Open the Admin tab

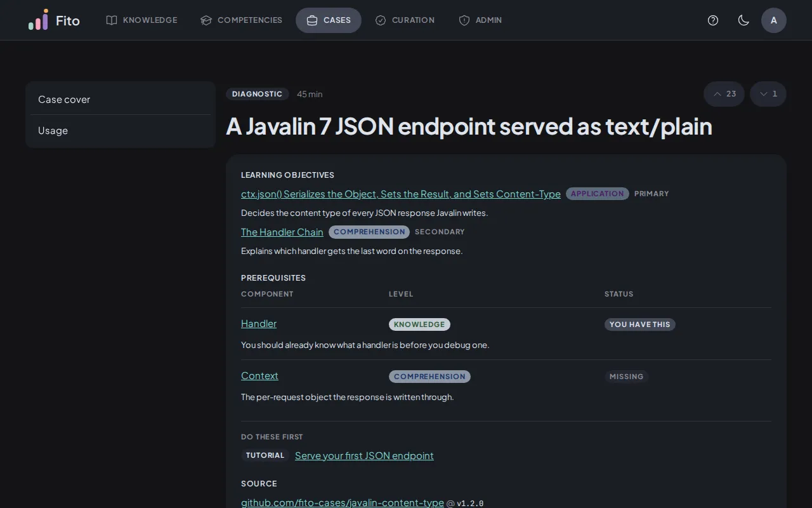tap(480, 20)
